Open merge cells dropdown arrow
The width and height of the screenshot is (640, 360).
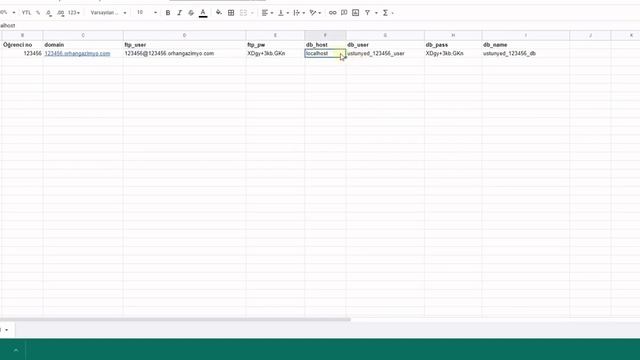point(252,13)
